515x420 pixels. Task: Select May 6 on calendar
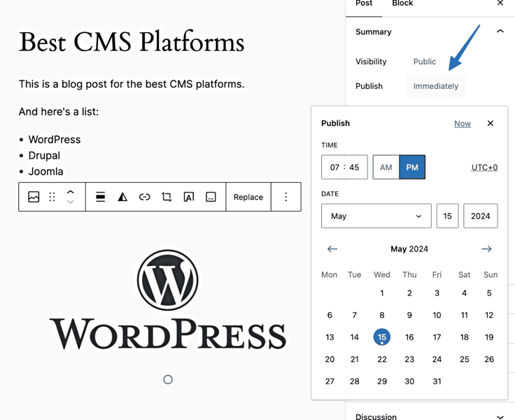click(330, 315)
